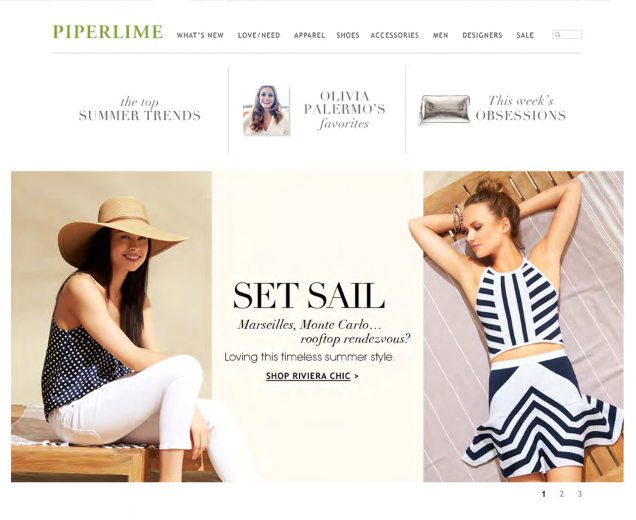View the Designers menu
Screen dimensions: 636x520
[x=482, y=35]
